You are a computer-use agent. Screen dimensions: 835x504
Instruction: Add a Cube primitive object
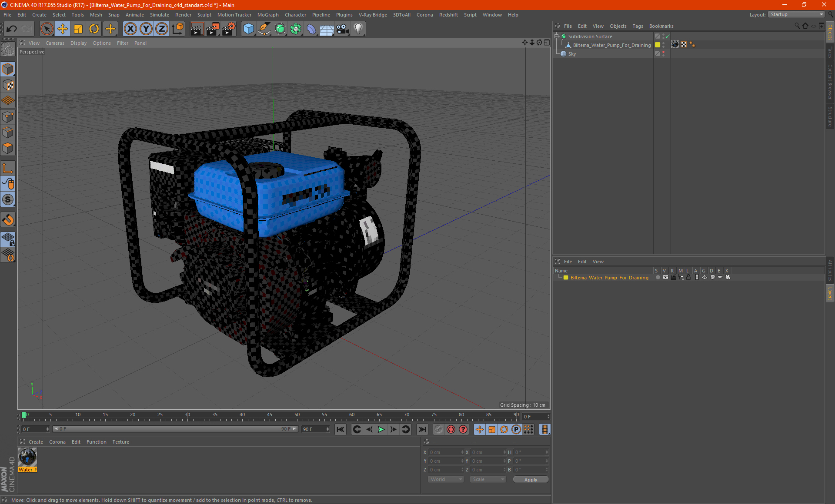click(248, 29)
